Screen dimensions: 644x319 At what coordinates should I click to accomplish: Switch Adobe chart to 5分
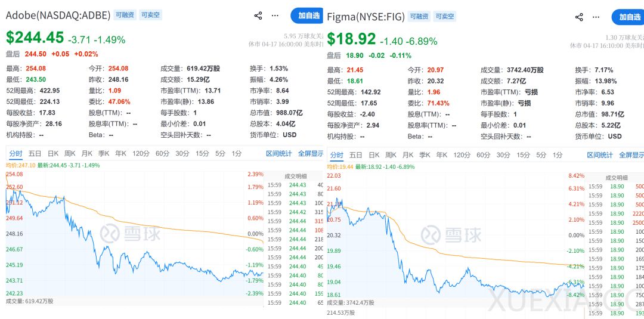(220, 154)
